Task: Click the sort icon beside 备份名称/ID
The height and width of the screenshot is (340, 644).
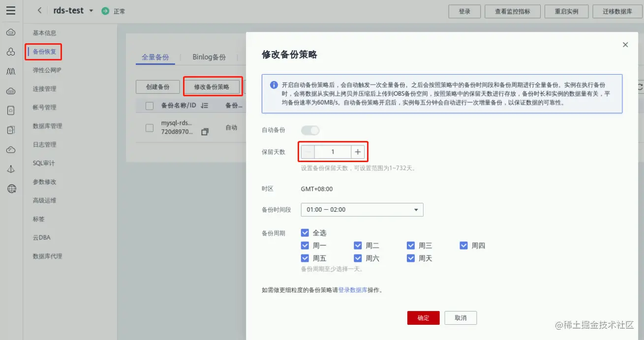Action: pos(205,106)
